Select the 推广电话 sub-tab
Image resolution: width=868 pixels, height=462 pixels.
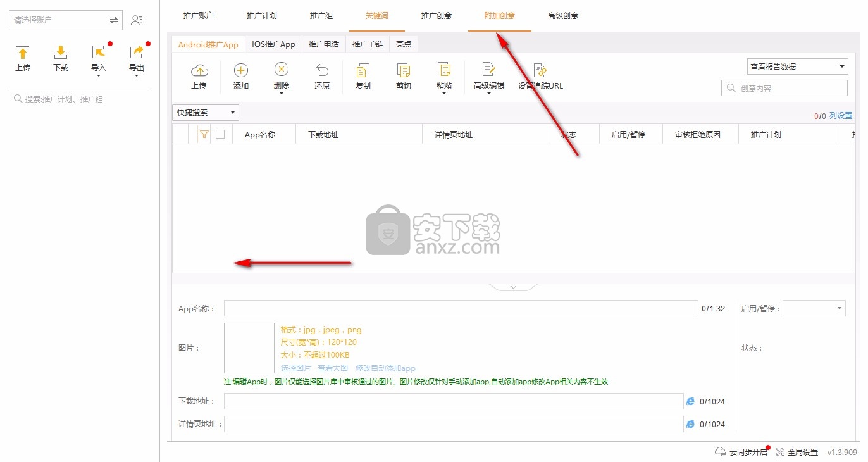point(324,44)
